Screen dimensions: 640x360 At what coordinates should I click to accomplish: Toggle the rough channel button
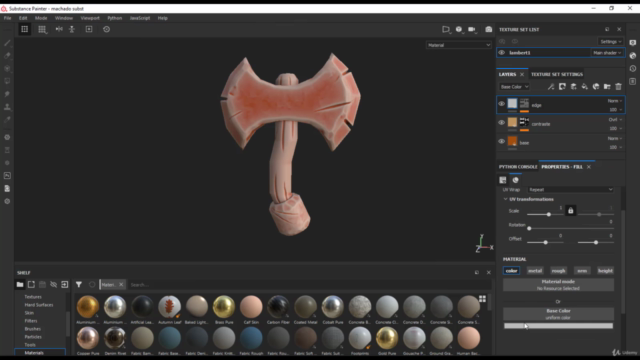click(558, 271)
